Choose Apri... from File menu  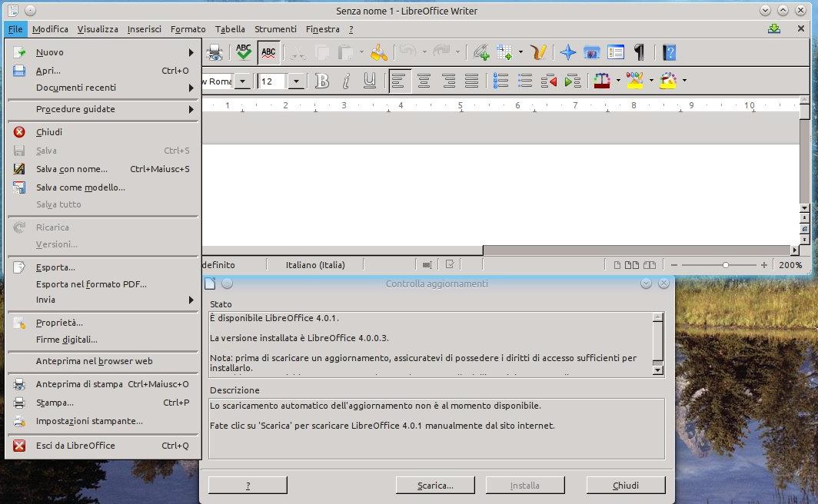click(x=102, y=71)
